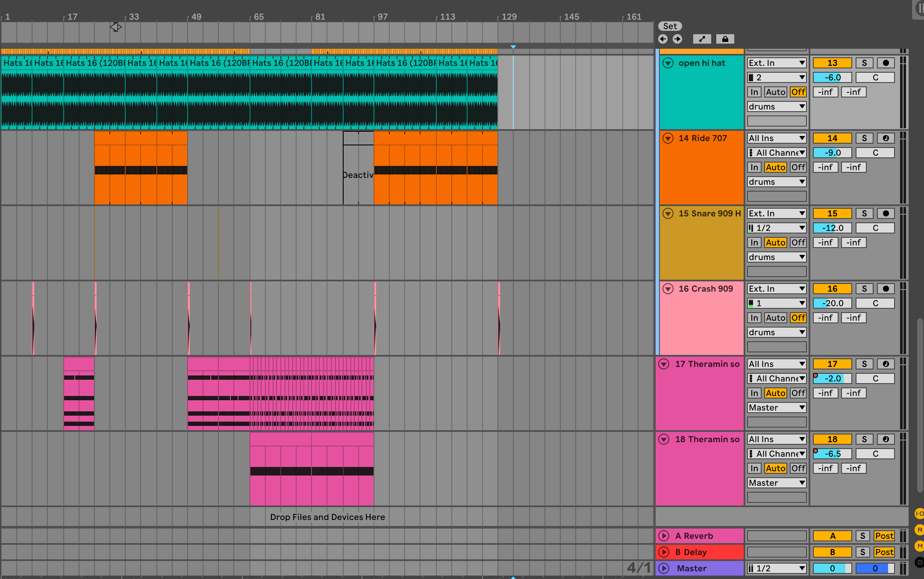This screenshot has height=579, width=924.
Task: Solo the 15 Snare 909 H track
Action: tap(864, 213)
